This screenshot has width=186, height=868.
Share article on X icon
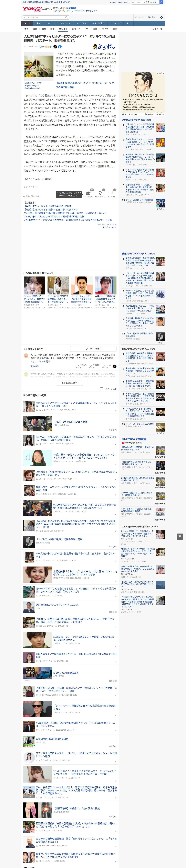coord(55,47)
